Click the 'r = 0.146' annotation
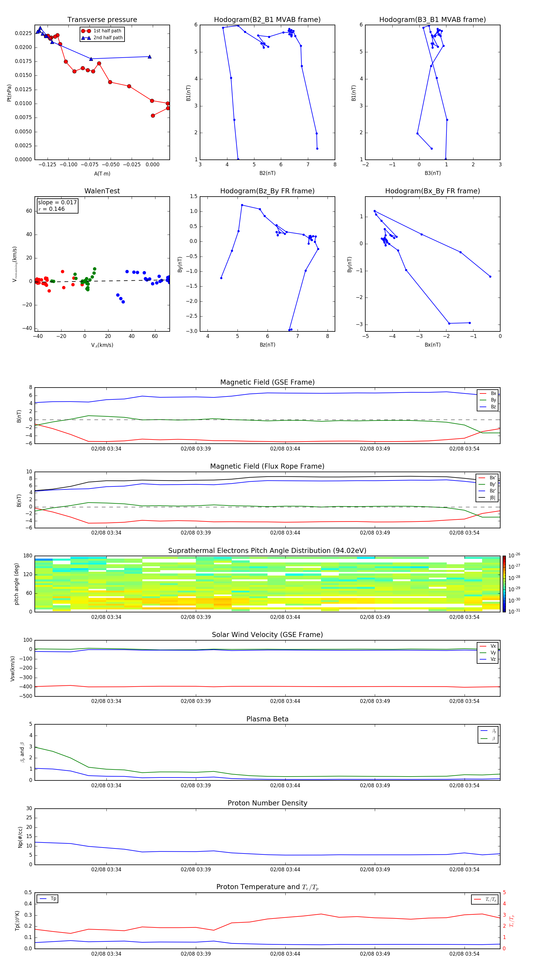 point(51,209)
